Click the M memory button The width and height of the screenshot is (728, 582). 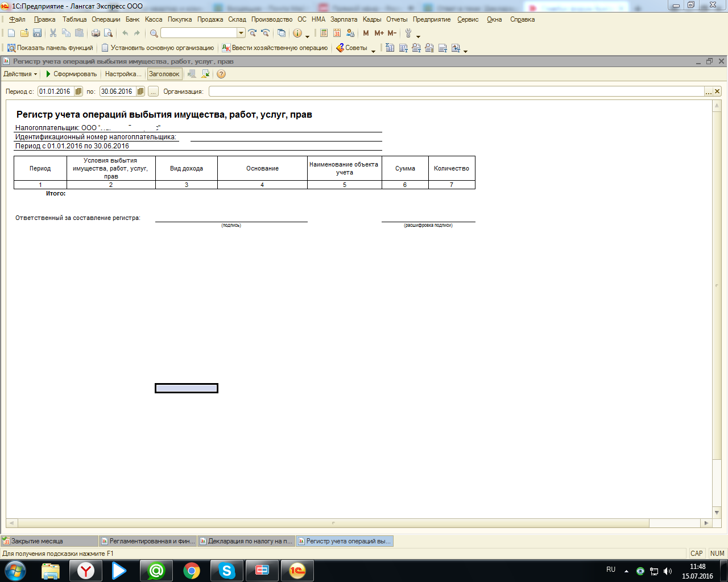click(x=366, y=33)
